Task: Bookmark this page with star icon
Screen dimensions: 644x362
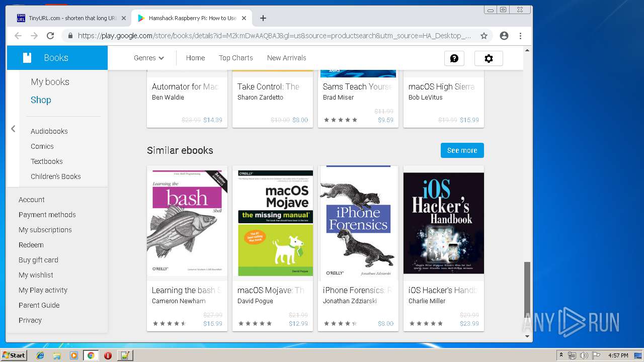Action: [x=484, y=36]
